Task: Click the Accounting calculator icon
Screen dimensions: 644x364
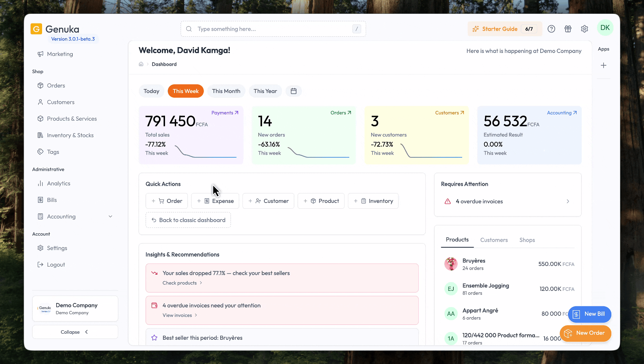Action: pyautogui.click(x=40, y=216)
